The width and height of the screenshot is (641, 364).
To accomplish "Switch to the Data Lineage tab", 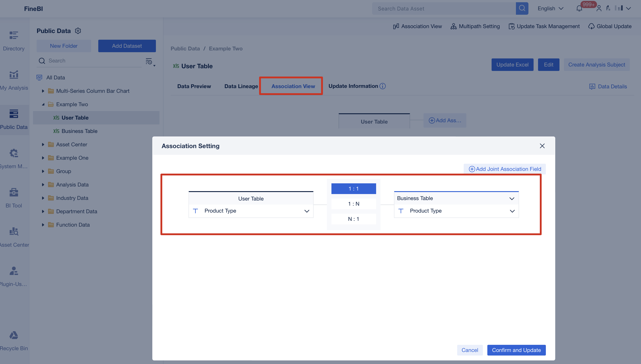I will click(x=241, y=86).
